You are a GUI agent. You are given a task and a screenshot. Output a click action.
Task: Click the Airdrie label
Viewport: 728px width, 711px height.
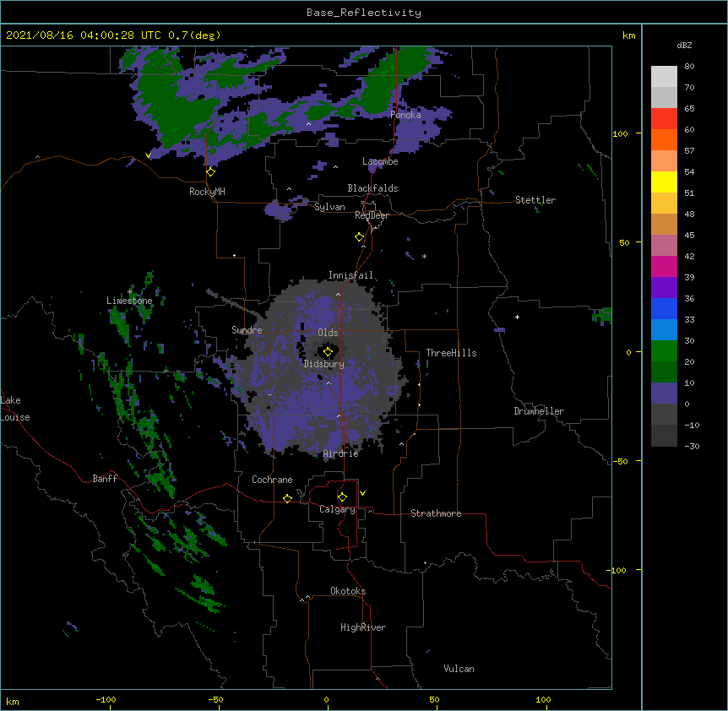(341, 453)
